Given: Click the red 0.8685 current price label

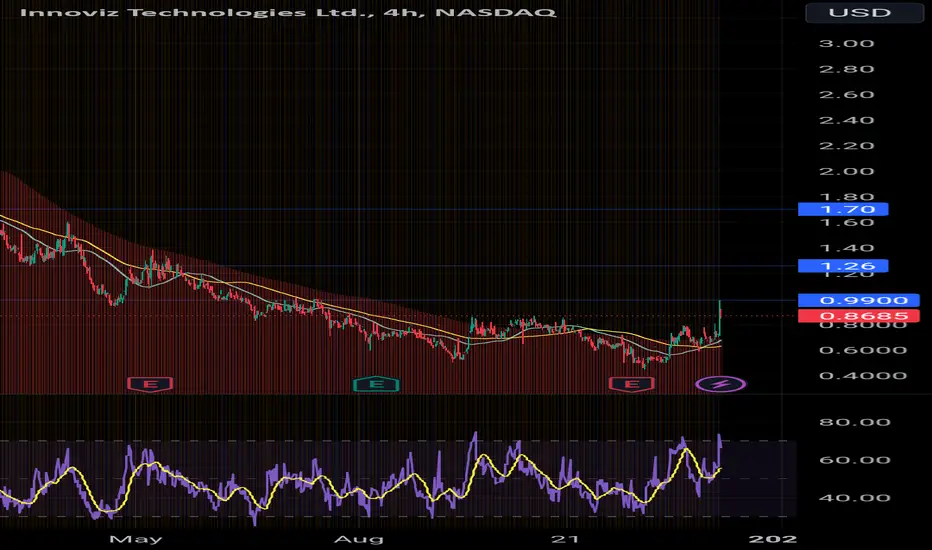Looking at the screenshot, I should pyautogui.click(x=858, y=316).
